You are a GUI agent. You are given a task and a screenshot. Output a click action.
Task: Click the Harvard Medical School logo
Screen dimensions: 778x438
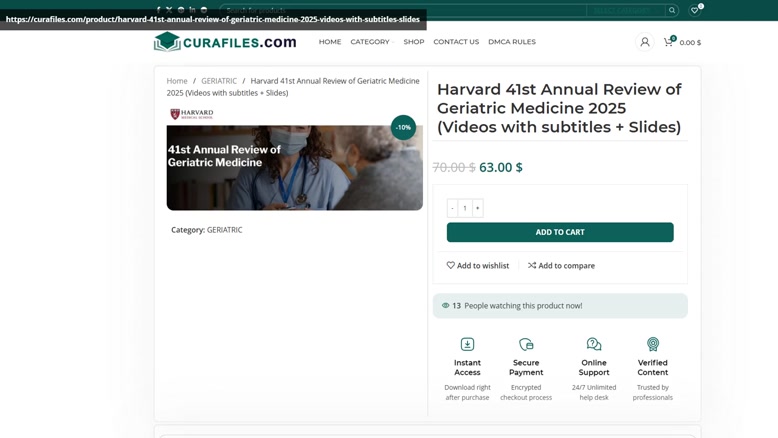click(x=192, y=114)
